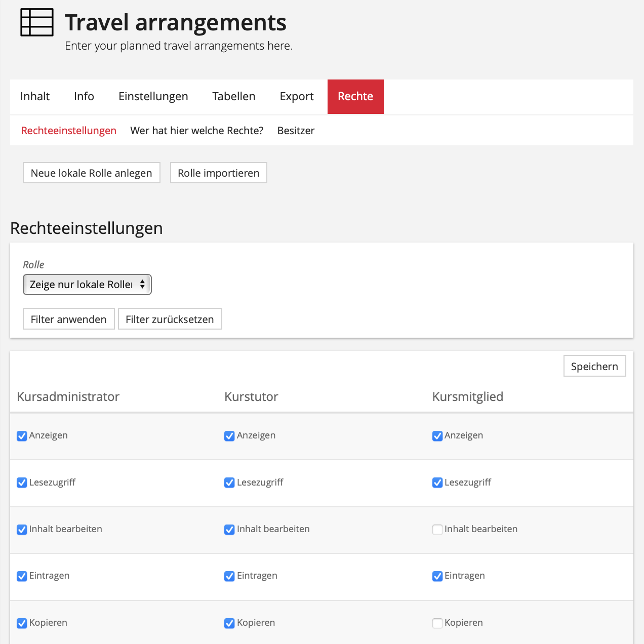Show 'Wer hat hier welche Rechte?' subtab
The width and height of the screenshot is (644, 644).
coord(196,131)
